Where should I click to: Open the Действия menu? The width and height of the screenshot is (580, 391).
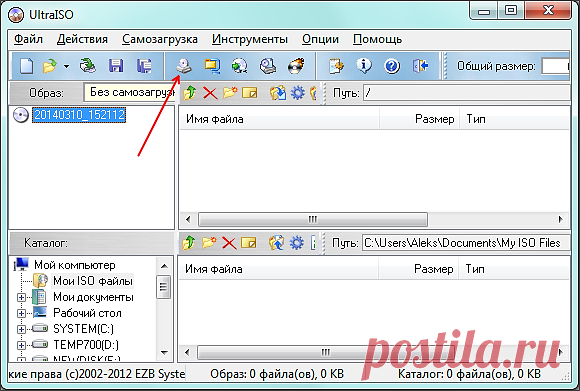point(82,39)
